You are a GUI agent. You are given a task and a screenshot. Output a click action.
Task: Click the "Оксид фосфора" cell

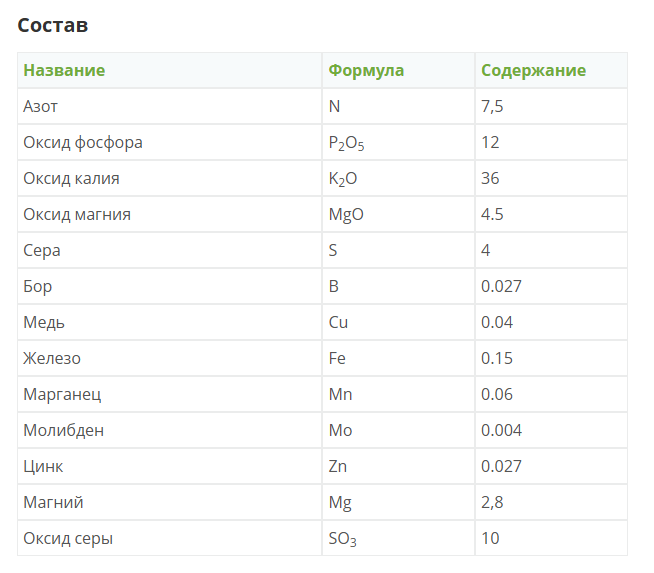[83, 142]
